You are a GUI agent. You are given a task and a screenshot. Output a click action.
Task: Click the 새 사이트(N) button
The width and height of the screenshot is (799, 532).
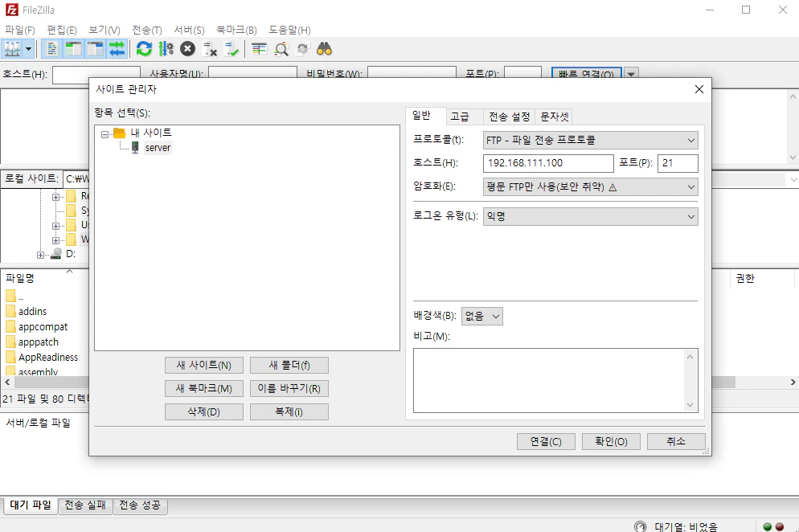(x=204, y=366)
